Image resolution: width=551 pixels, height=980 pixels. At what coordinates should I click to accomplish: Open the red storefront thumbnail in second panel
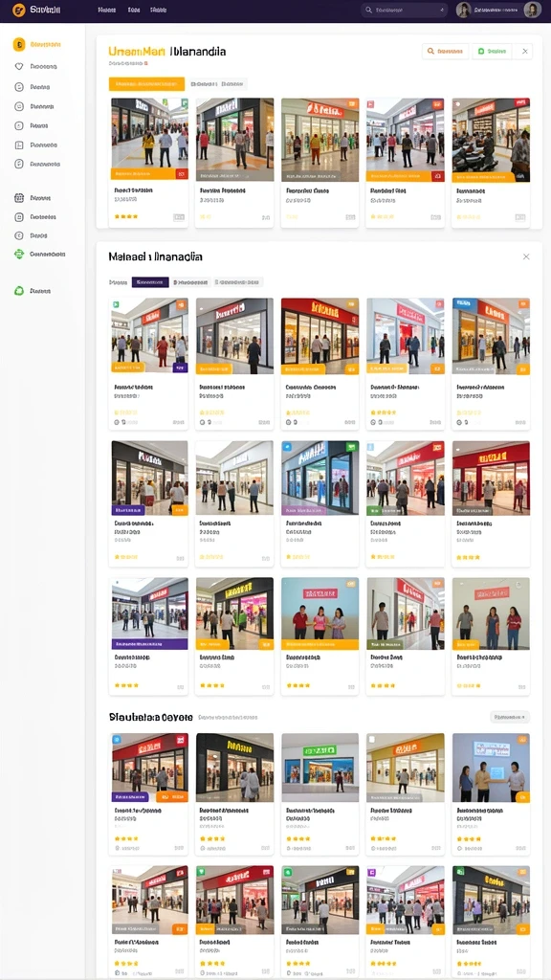point(320,336)
